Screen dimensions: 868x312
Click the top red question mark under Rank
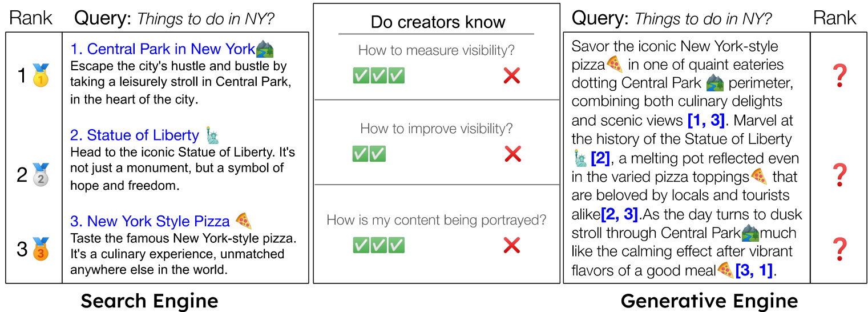(839, 76)
